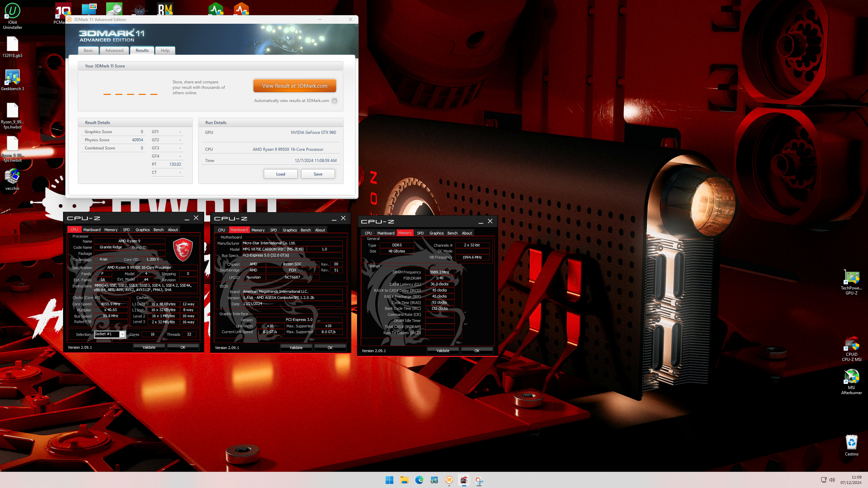Image resolution: width=868 pixels, height=488 pixels.
Task: Open Memory tab in the left CPU-Z window
Action: pyautogui.click(x=111, y=230)
